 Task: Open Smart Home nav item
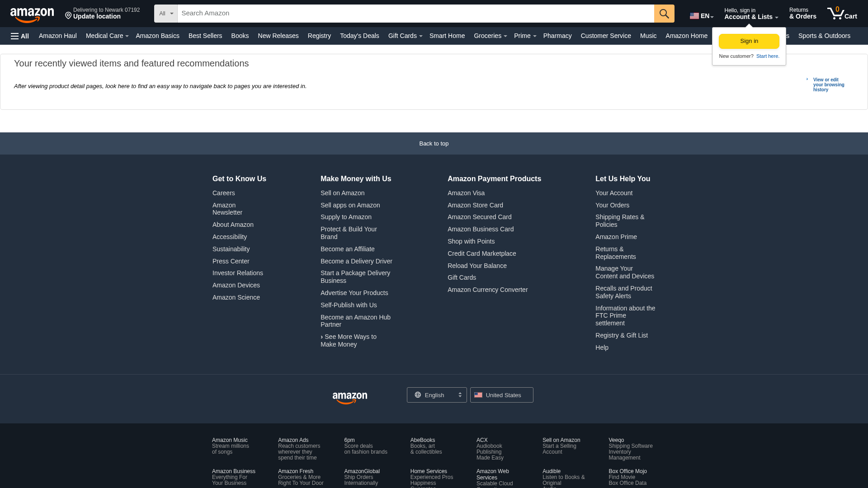(x=447, y=36)
